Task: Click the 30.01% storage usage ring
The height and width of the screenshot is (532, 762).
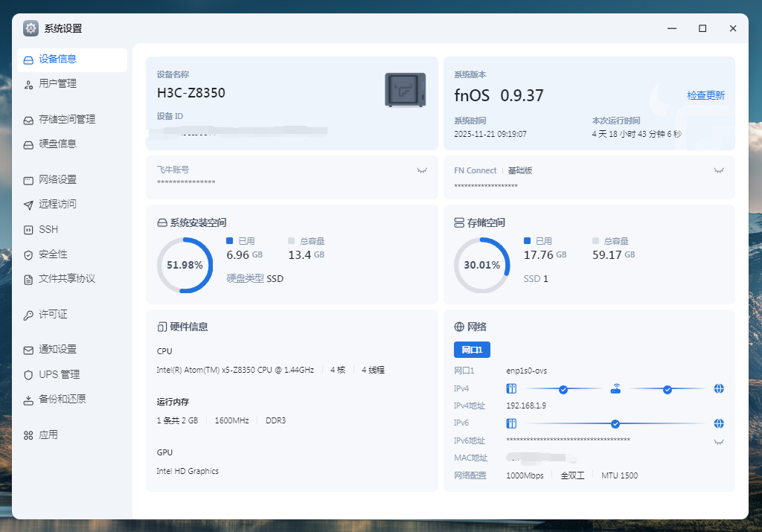Action: coord(482,265)
